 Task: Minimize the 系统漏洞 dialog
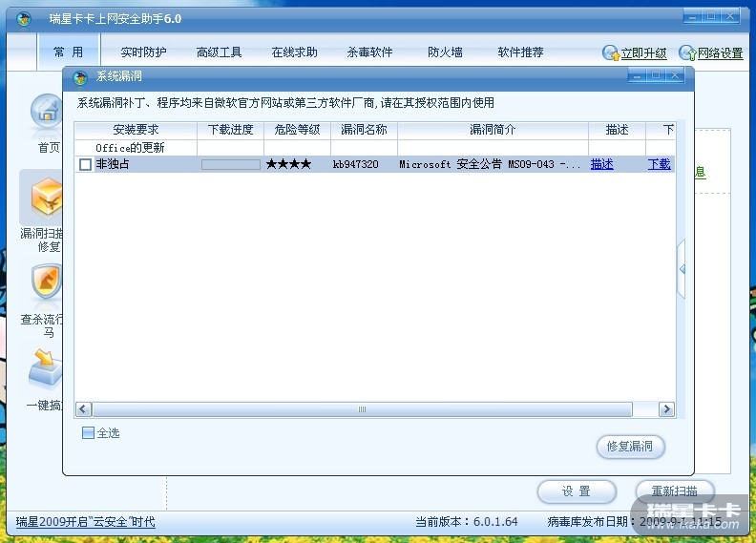tap(637, 75)
